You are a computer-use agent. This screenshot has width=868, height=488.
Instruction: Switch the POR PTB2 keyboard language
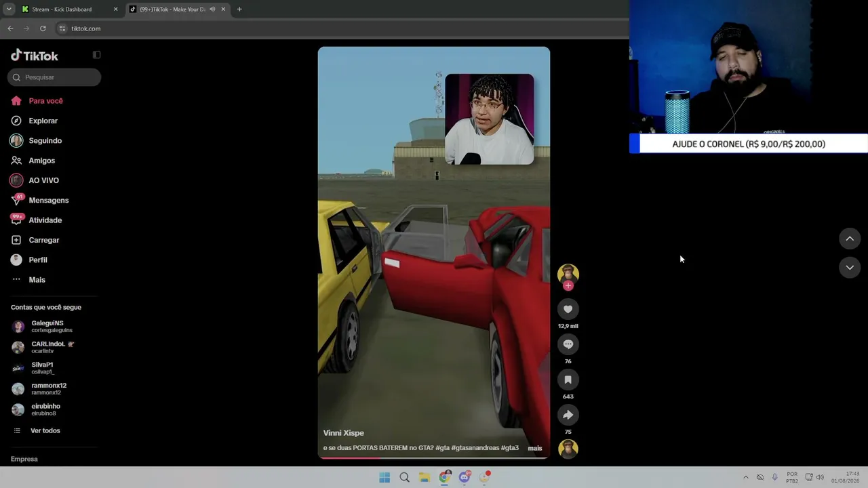tap(792, 477)
